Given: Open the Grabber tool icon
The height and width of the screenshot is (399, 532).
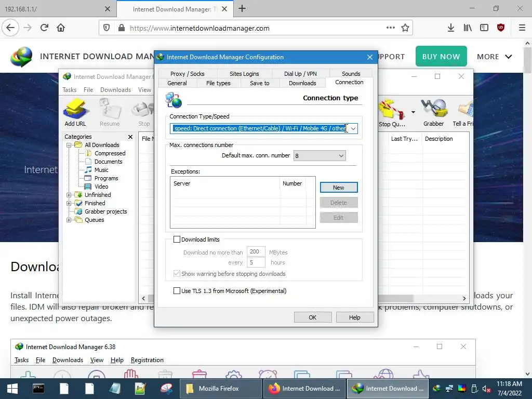Looking at the screenshot, I should point(434,113).
